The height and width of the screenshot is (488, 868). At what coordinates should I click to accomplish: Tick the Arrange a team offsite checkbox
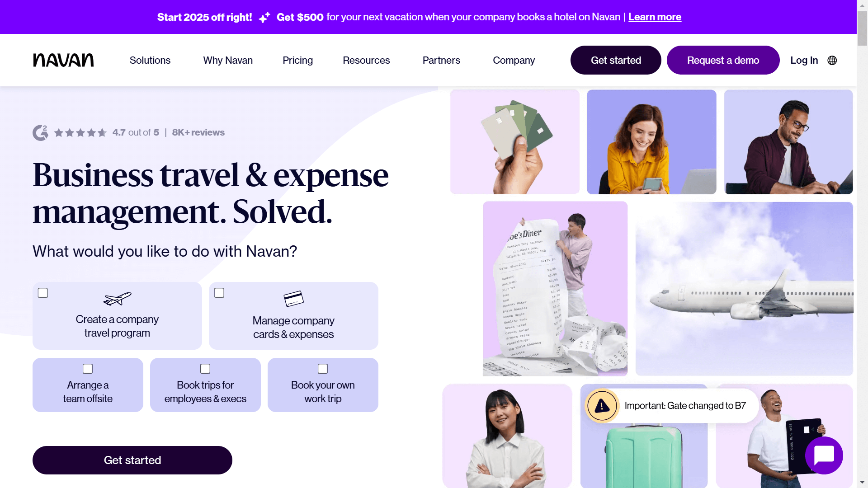click(88, 369)
